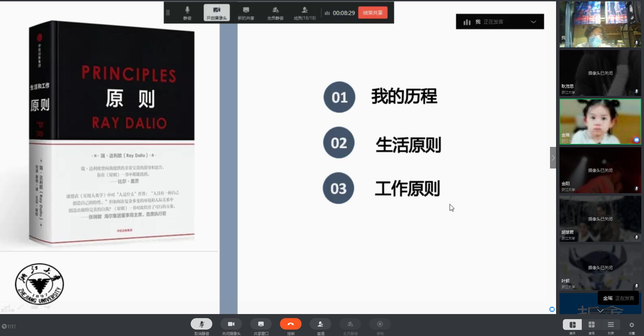The width and height of the screenshot is (644, 336).
Task: Click screen-share badge on 金瑶 tile
Action: [x=637, y=140]
